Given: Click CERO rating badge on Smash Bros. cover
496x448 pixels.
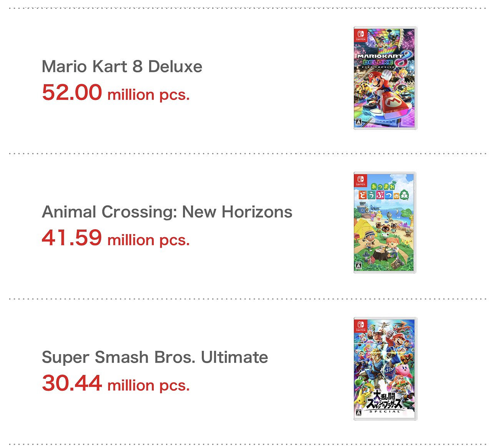Looking at the screenshot, I should point(358,413).
